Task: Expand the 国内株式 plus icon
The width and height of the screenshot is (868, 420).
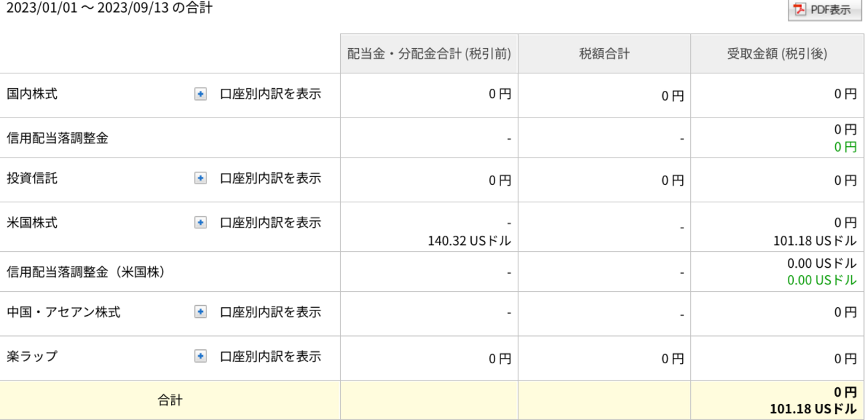Action: point(200,94)
